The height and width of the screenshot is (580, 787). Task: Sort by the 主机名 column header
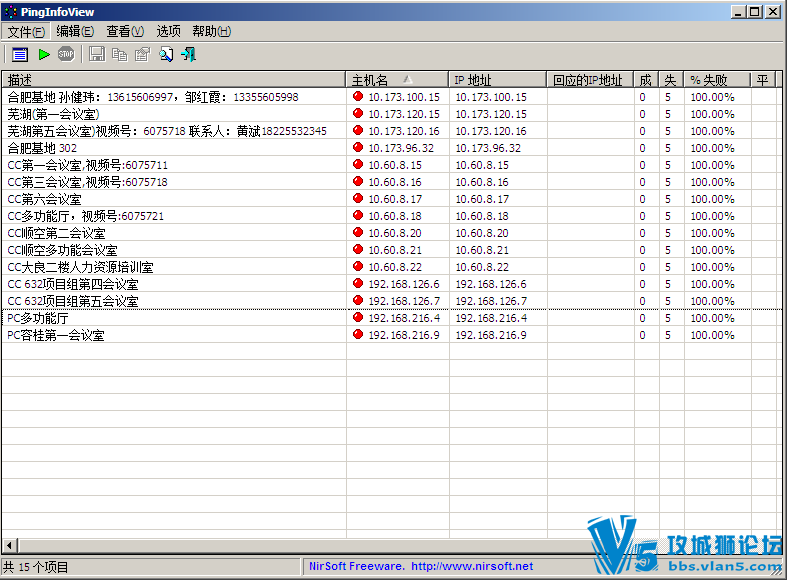tap(397, 80)
